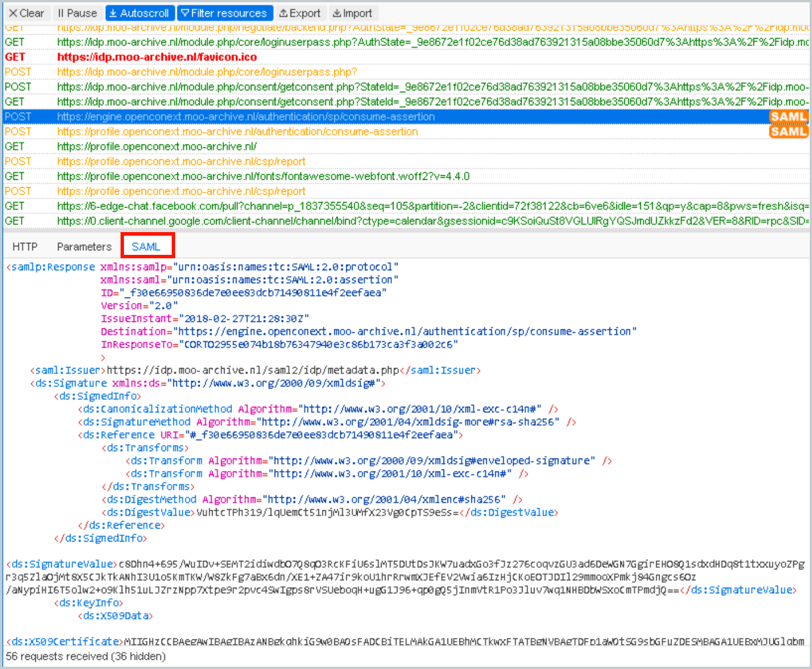The image size is (812, 669).
Task: Select the highlighted engine.openconext consume-assertion request
Action: (246, 117)
